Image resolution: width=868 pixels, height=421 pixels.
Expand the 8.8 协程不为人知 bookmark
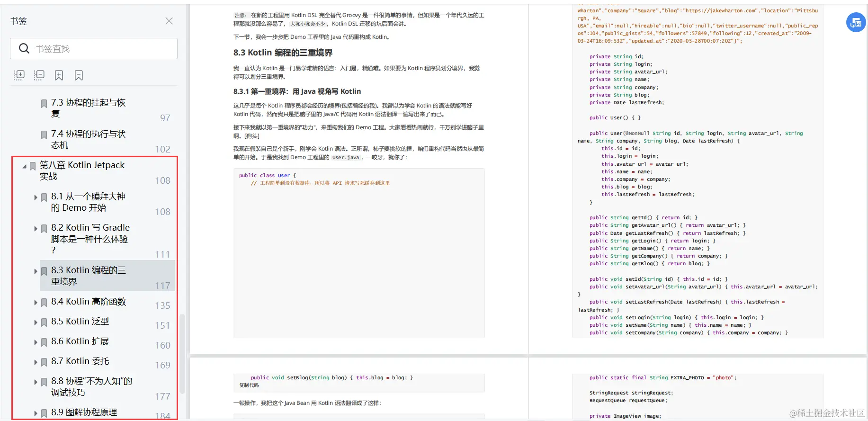coord(36,382)
